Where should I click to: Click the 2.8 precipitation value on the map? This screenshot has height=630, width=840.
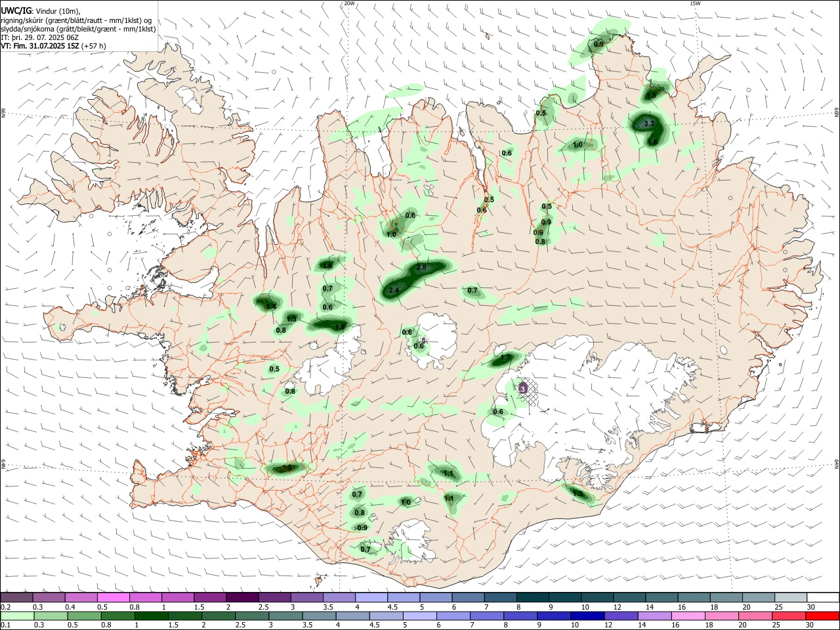coord(421,268)
